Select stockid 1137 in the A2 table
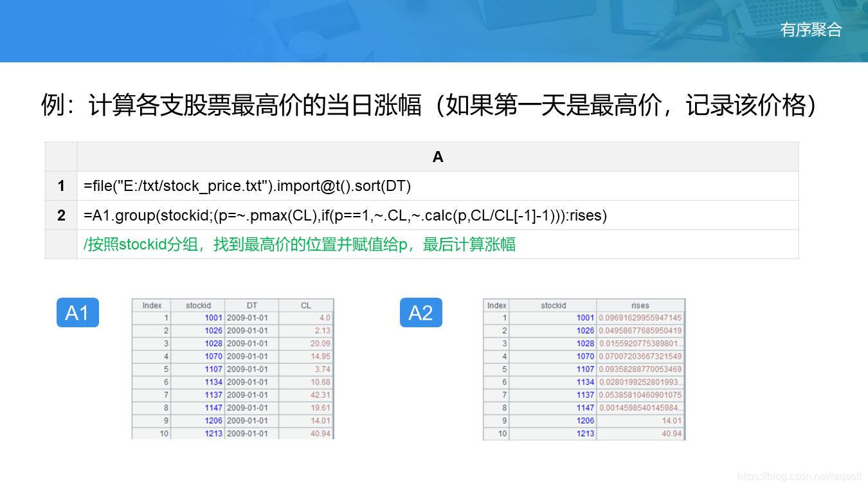The height and width of the screenshot is (488, 868). tap(585, 395)
